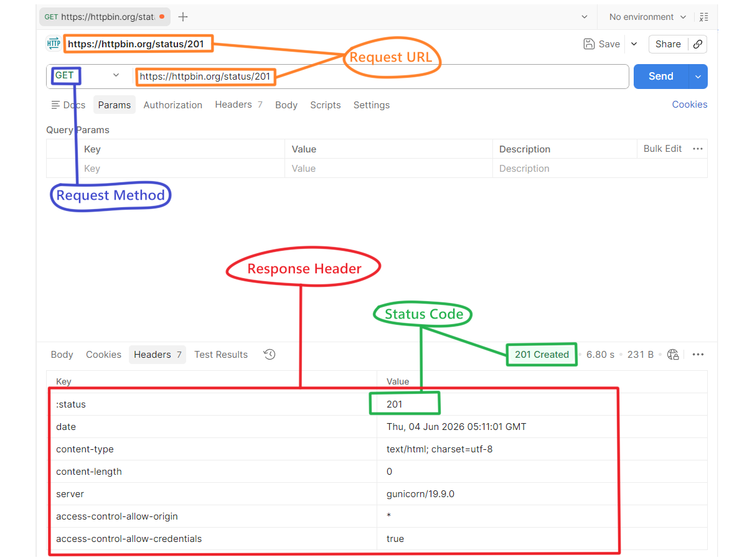
Task: Click the empty Value field in Query Params
Action: tap(388, 169)
